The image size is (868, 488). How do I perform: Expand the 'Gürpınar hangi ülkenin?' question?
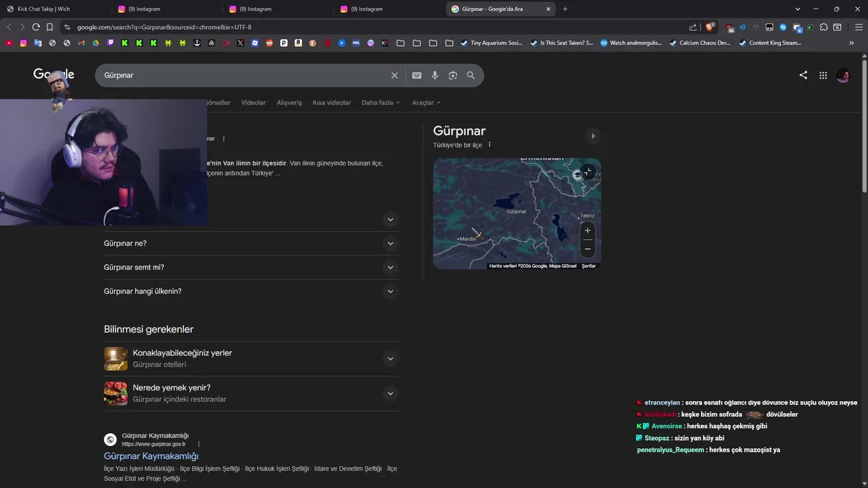pyautogui.click(x=390, y=291)
